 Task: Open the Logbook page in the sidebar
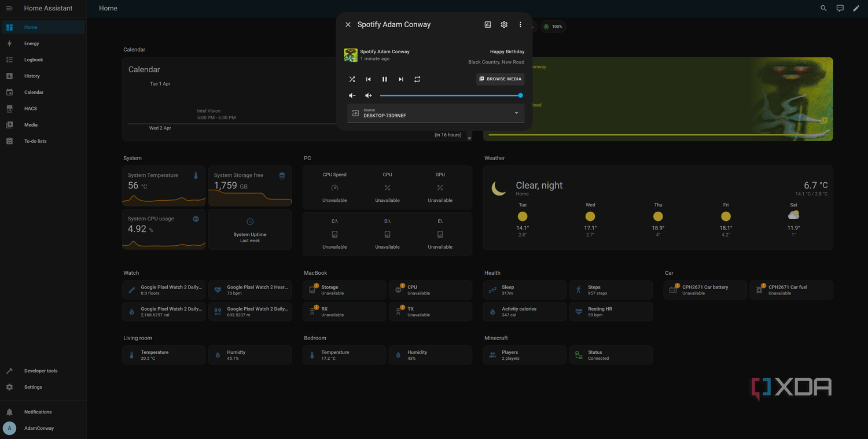43,60
